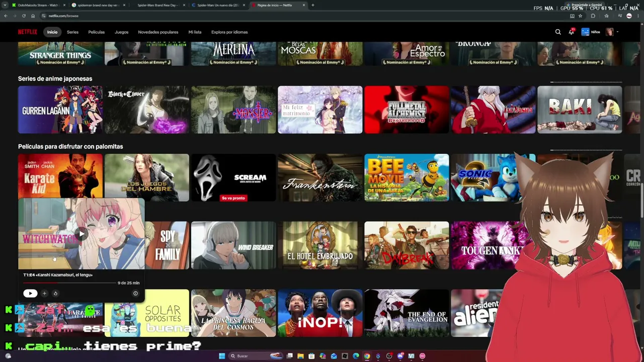Select Los Juegos del Hambre thumbnail

pos(147,177)
